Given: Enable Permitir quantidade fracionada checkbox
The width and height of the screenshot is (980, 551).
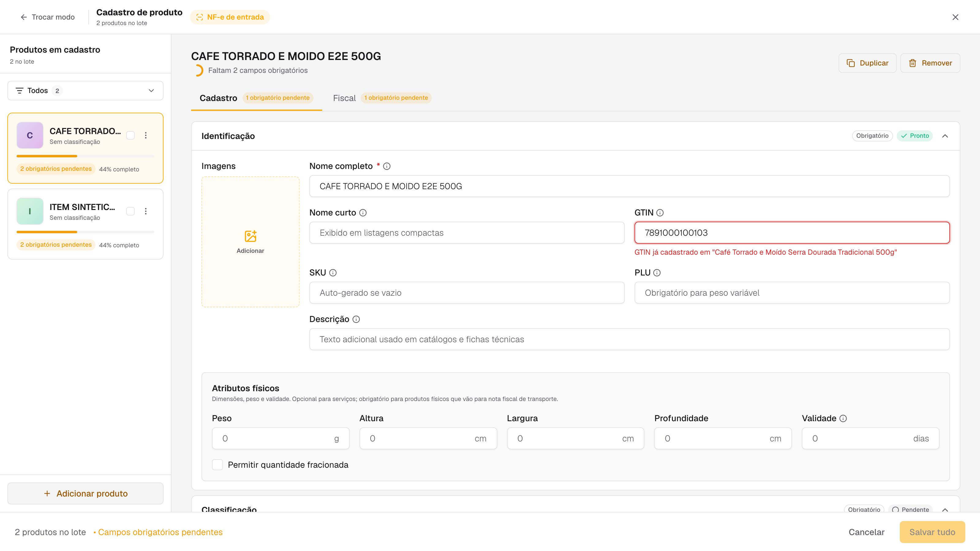Looking at the screenshot, I should tap(217, 465).
